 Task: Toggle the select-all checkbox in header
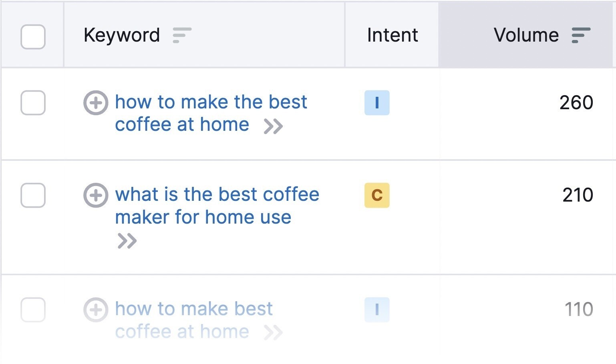click(x=33, y=37)
